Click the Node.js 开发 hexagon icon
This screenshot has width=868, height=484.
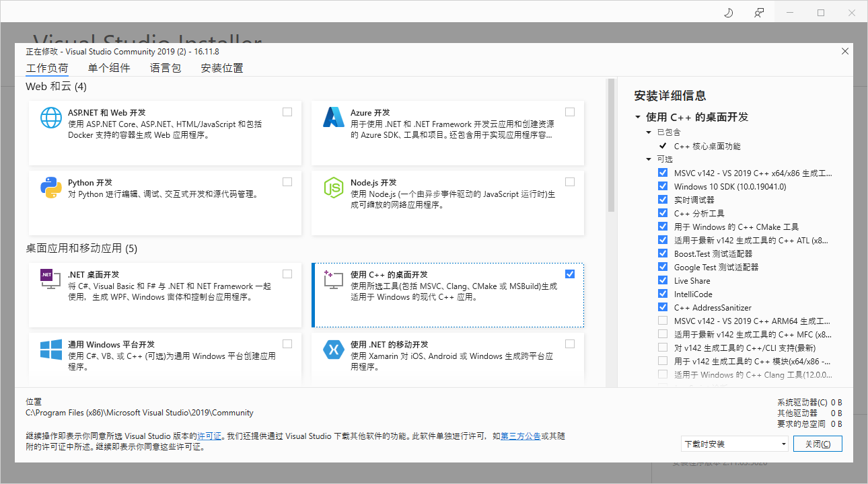(x=334, y=188)
